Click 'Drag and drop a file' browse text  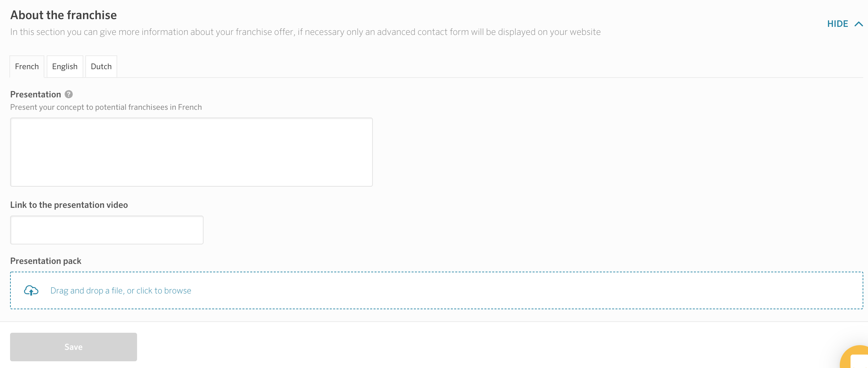121,290
